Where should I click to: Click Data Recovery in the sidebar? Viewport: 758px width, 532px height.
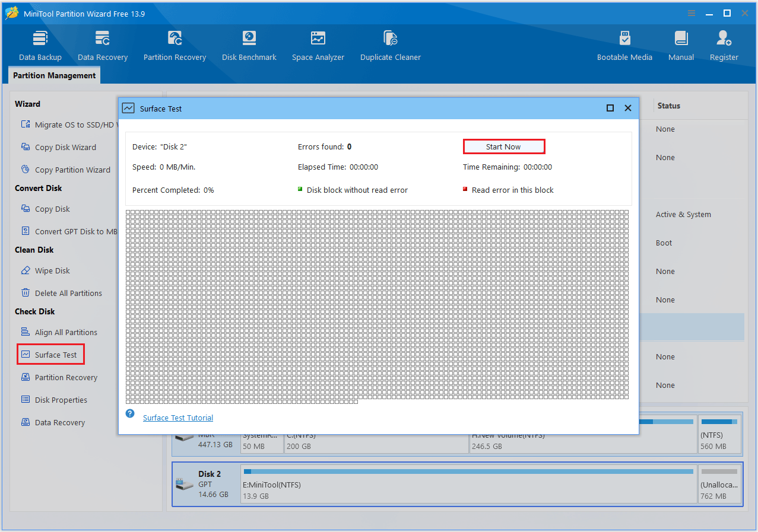(53, 422)
